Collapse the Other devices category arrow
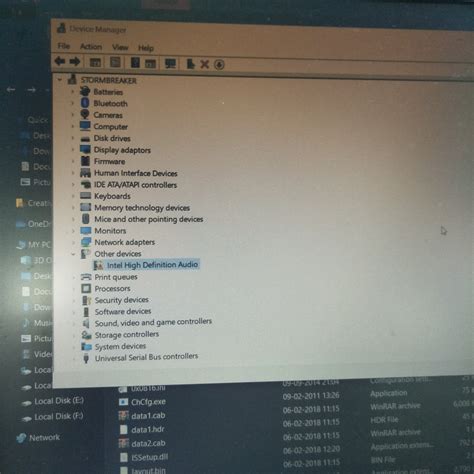The height and width of the screenshot is (474, 474). pyautogui.click(x=74, y=254)
